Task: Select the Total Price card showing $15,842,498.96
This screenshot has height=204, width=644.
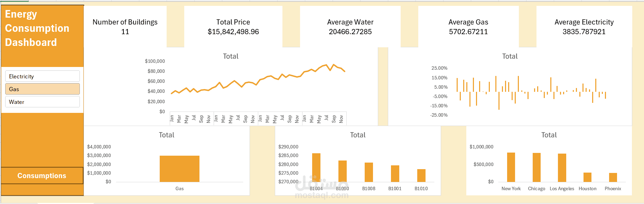Action: (x=233, y=27)
